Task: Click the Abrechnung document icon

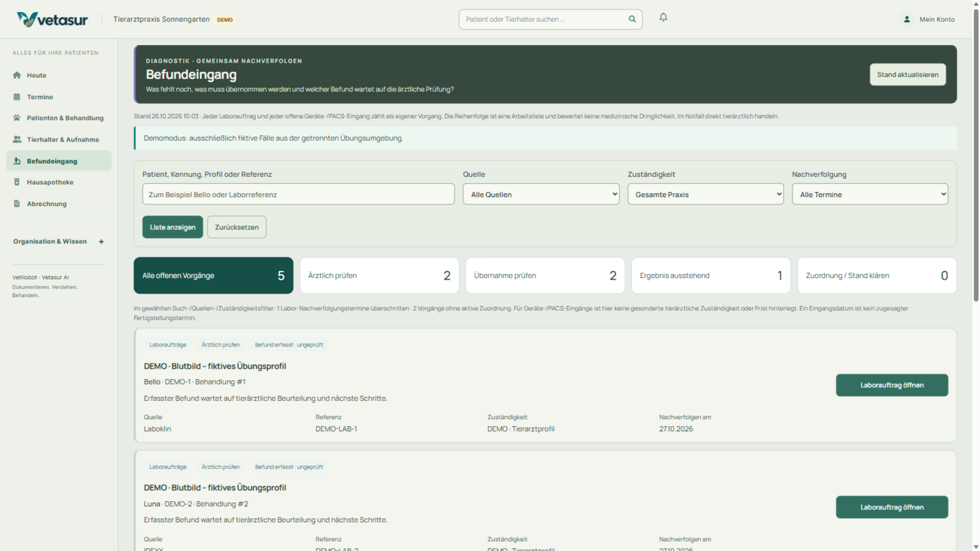Action: pyautogui.click(x=17, y=203)
